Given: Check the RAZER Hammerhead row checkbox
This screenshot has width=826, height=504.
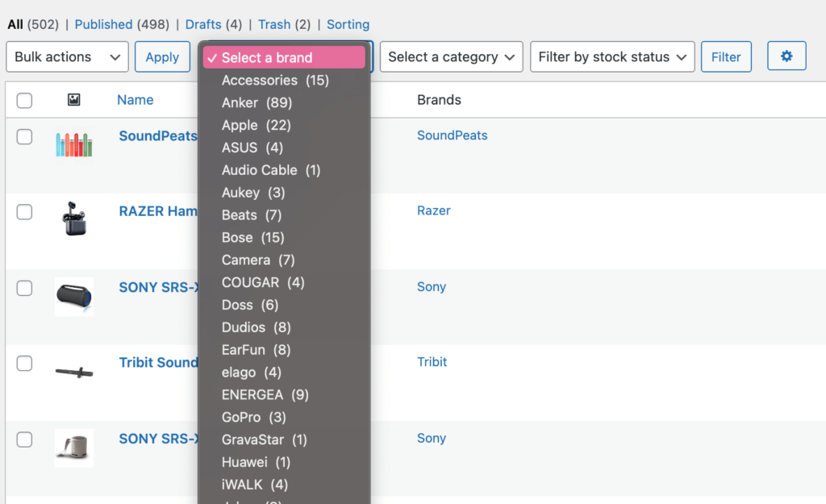Looking at the screenshot, I should point(24,212).
